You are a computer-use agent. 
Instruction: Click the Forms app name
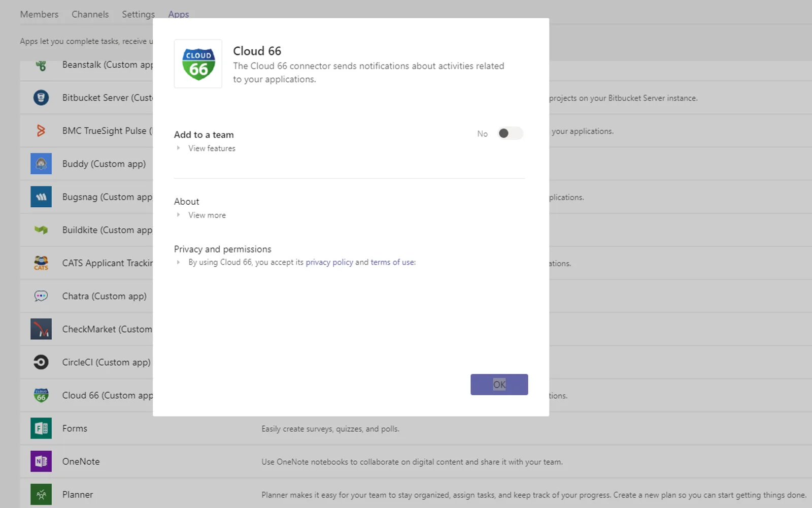pyautogui.click(x=75, y=428)
